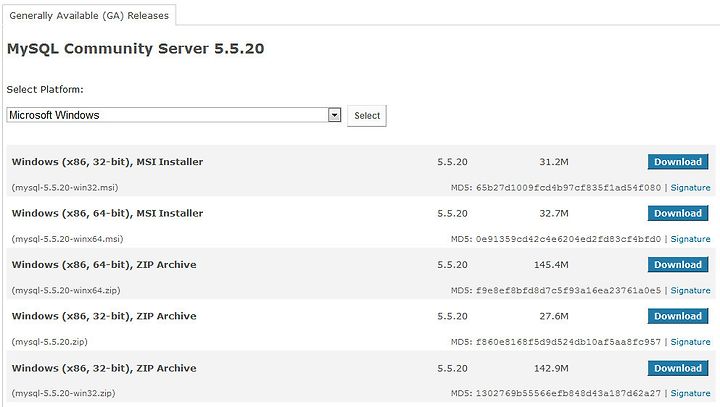Open Signature link for mysql-5.5.20-win32.msi

(x=690, y=187)
